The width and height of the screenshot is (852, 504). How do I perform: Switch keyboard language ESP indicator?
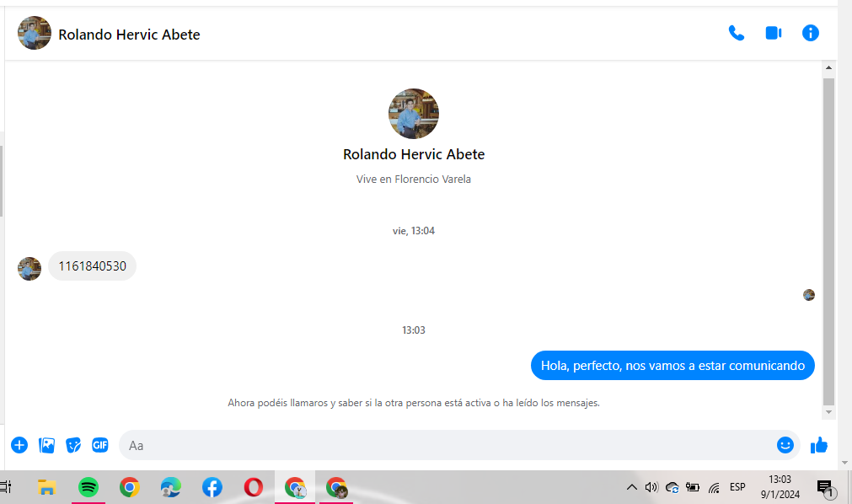(737, 487)
